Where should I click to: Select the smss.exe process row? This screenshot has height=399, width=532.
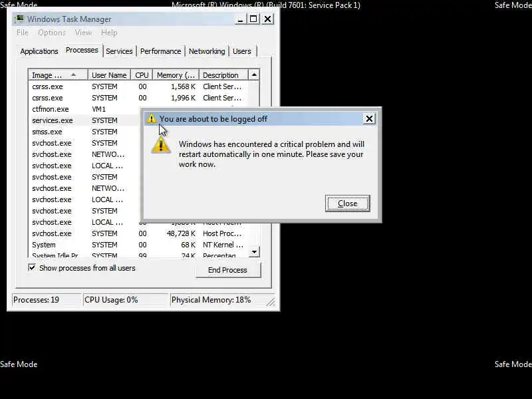[85, 132]
